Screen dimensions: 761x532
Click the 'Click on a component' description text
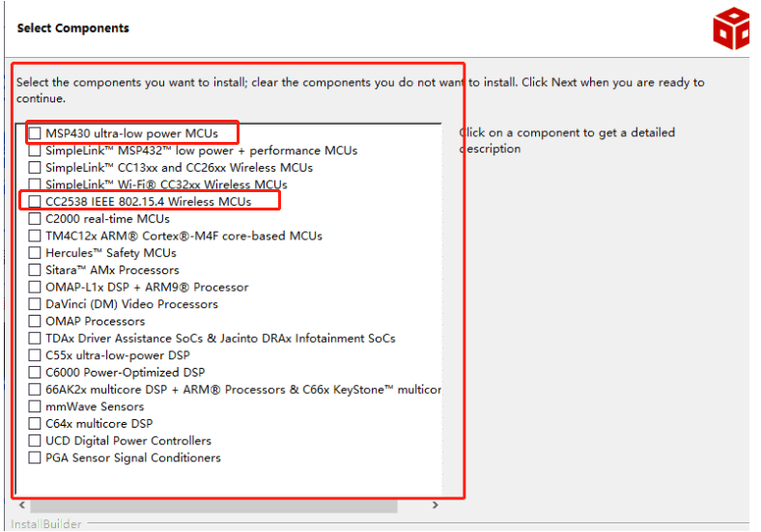567,140
